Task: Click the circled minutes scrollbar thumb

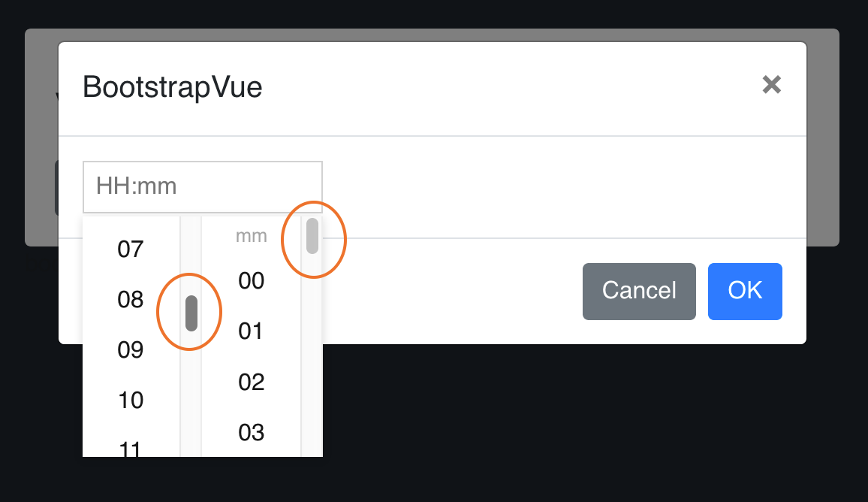Action: [x=312, y=237]
